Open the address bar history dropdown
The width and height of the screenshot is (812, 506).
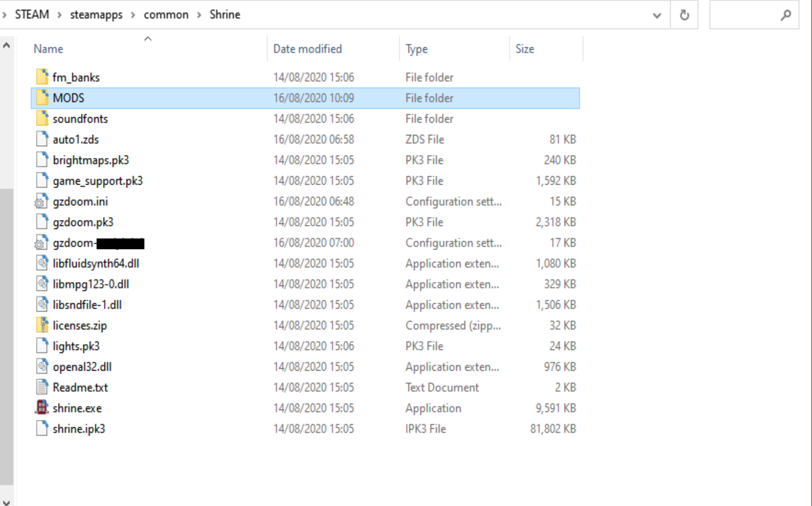657,15
